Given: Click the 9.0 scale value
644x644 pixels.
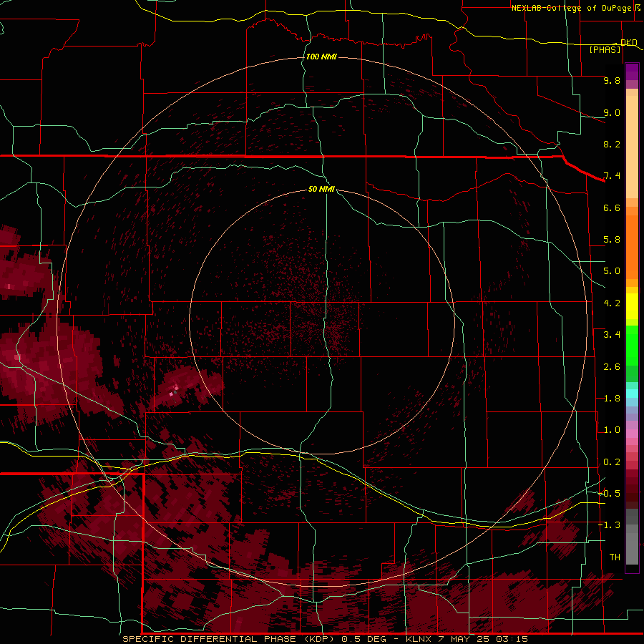Looking at the screenshot, I should point(612,112).
